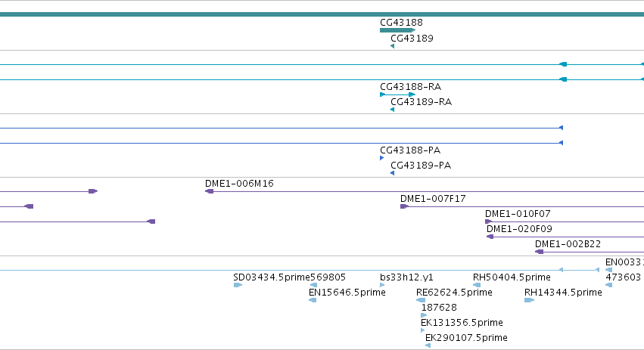Select the EN15646.5prime EST glyph
Image resolution: width=644 pixels, height=350 pixels.
click(x=313, y=300)
